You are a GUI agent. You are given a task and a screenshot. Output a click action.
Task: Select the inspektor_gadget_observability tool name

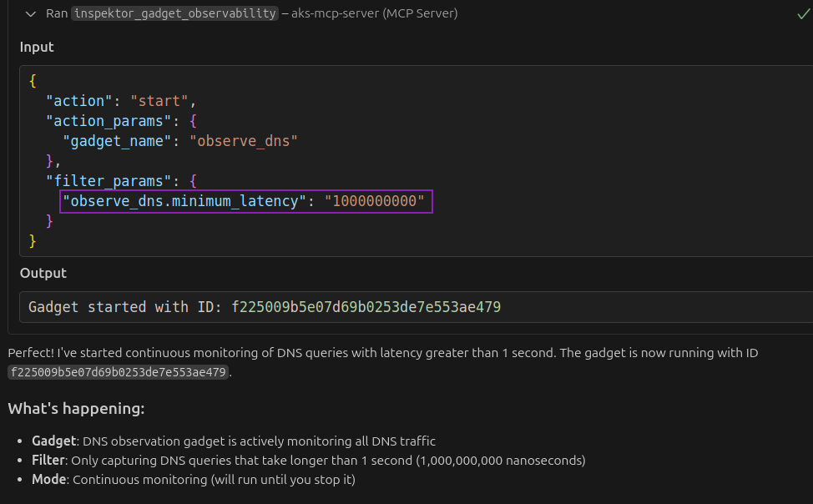(x=174, y=13)
